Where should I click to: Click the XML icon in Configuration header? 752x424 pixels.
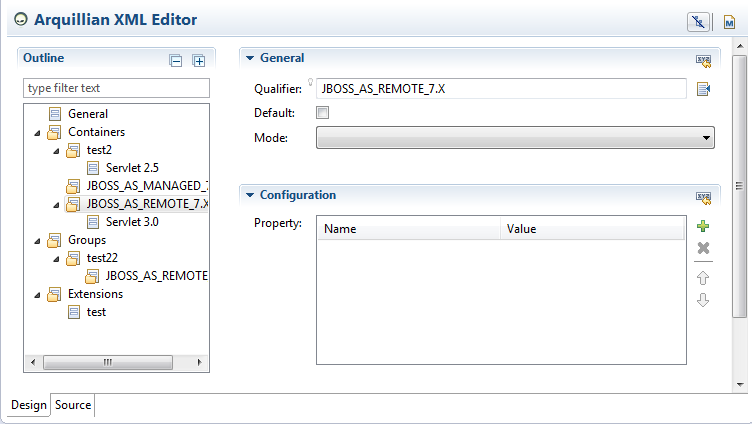point(703,197)
